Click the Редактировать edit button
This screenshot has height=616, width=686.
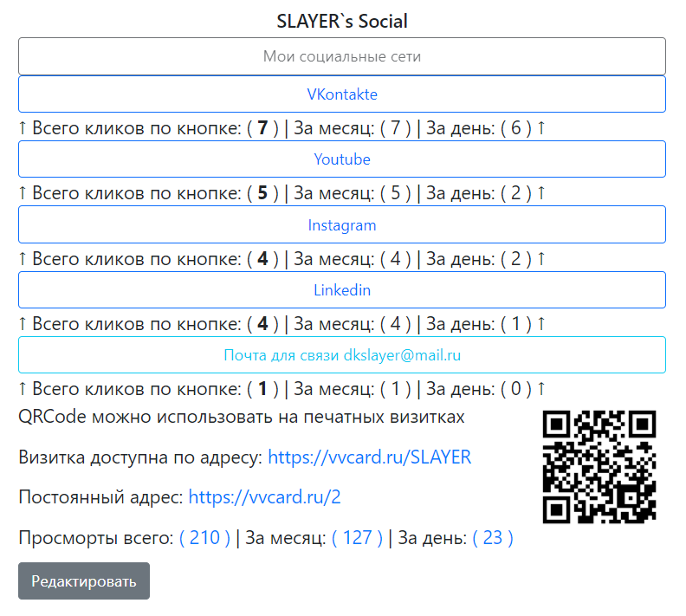click(x=84, y=581)
